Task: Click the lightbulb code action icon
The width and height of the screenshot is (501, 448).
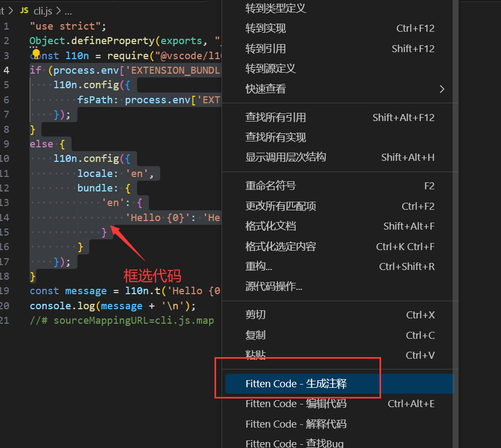Action: (x=36, y=53)
